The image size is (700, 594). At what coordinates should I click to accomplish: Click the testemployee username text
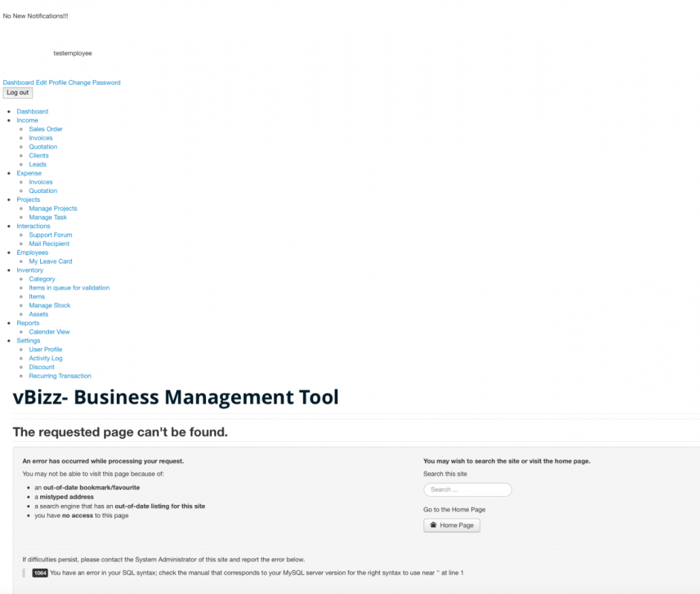(x=73, y=53)
